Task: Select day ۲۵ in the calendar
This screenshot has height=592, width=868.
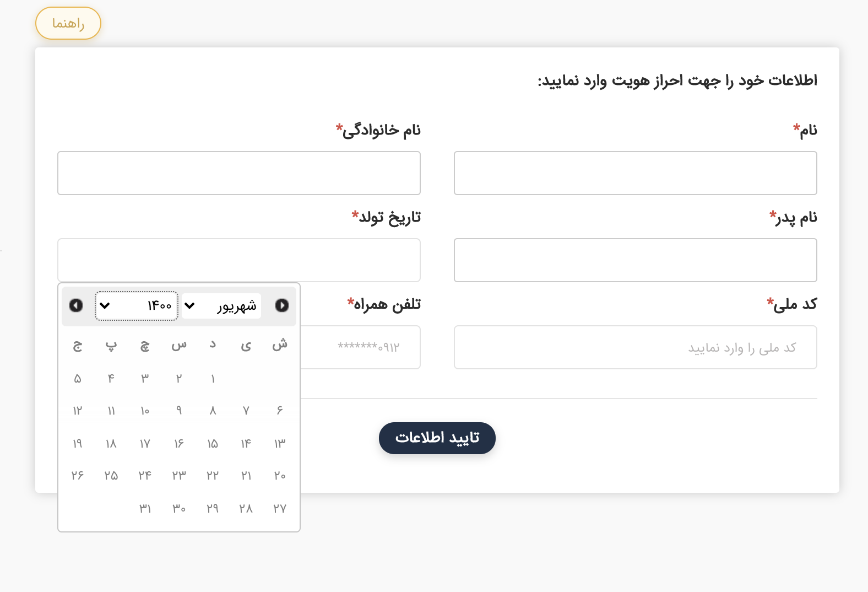Action: [111, 475]
